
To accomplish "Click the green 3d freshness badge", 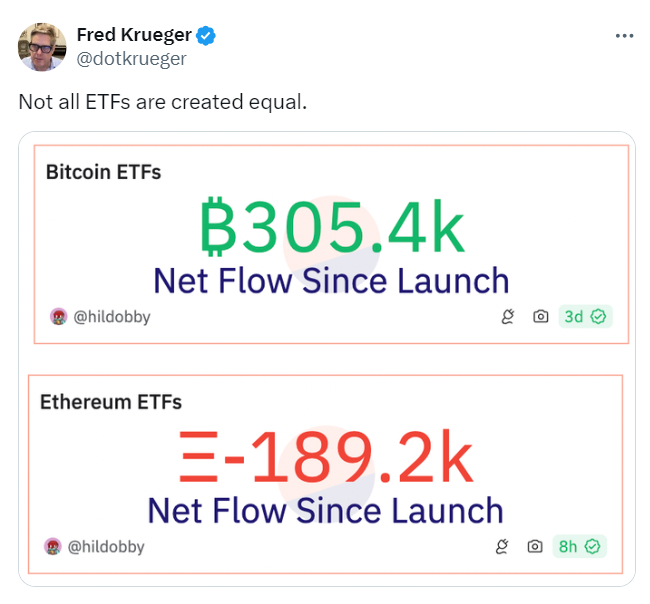I will click(585, 317).
